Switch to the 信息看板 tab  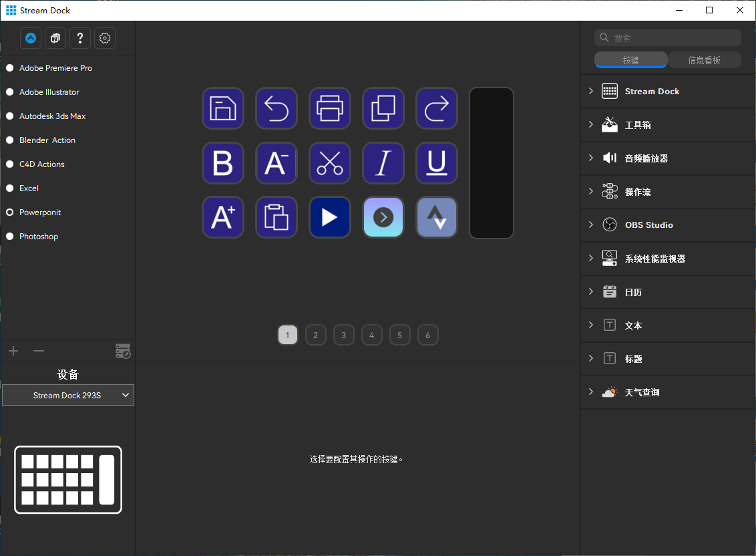point(704,60)
